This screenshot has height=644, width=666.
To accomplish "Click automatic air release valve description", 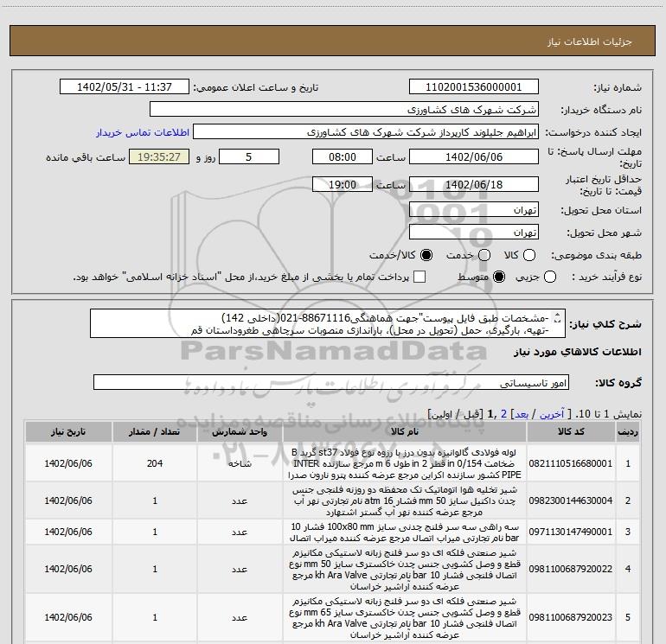I will tap(405, 501).
